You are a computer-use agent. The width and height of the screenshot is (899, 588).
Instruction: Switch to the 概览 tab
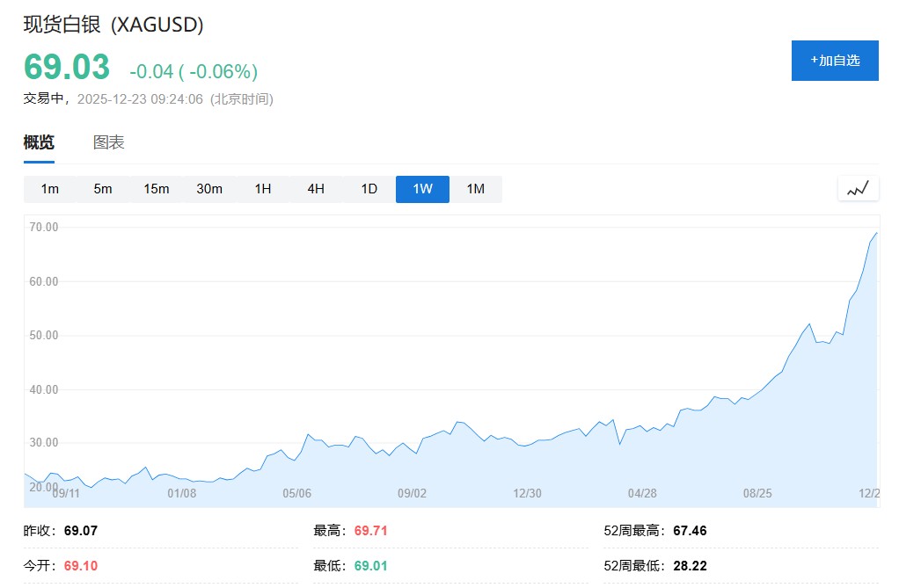click(x=39, y=142)
